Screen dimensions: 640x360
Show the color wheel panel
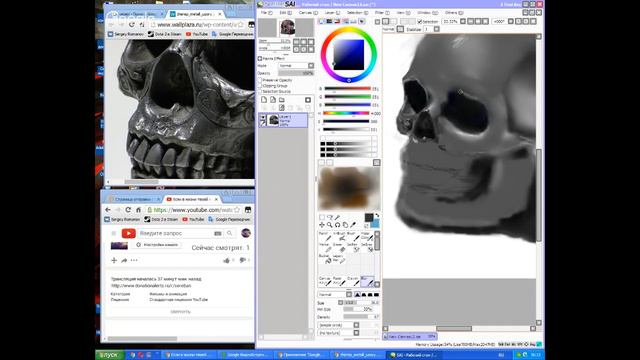pyautogui.click(x=322, y=21)
